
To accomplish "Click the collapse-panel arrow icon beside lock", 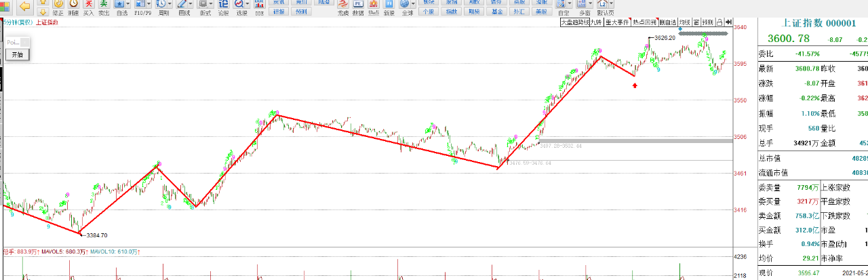I will (x=728, y=22).
